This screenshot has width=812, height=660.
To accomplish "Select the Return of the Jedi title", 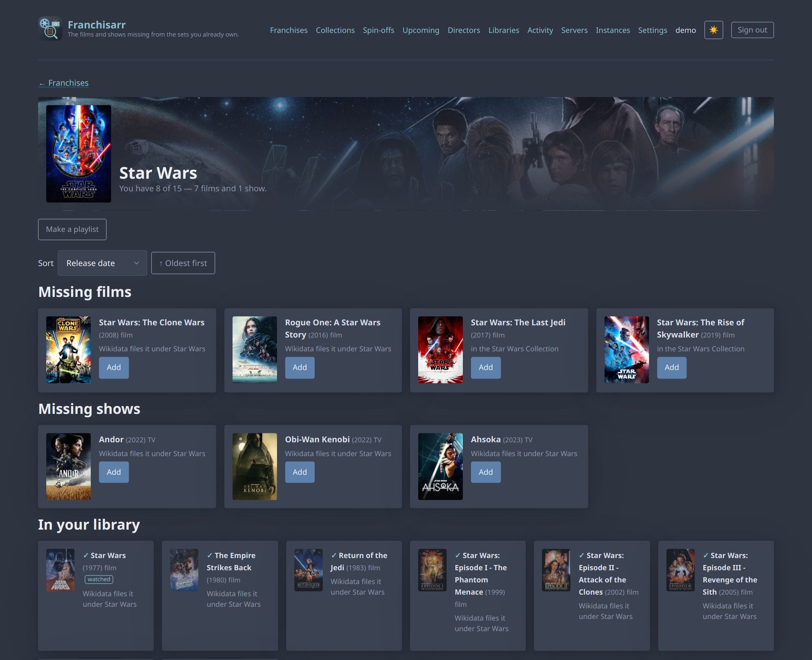I will pyautogui.click(x=359, y=562).
